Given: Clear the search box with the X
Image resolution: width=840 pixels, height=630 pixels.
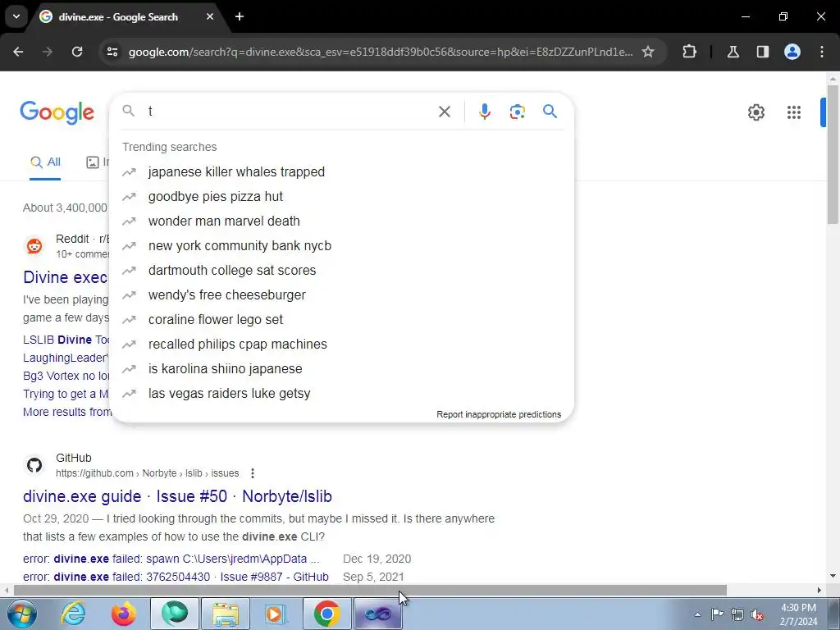Looking at the screenshot, I should (x=444, y=112).
